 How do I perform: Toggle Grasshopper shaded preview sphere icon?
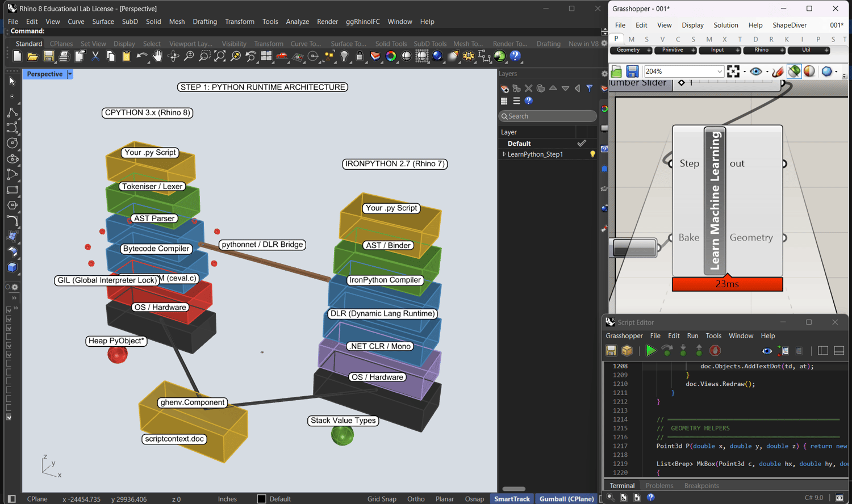pyautogui.click(x=809, y=72)
